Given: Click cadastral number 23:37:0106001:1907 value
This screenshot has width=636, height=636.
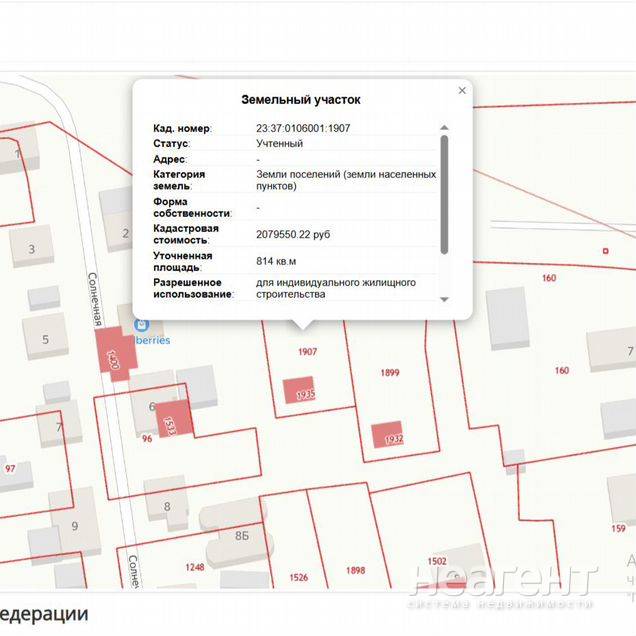Looking at the screenshot, I should (x=303, y=128).
